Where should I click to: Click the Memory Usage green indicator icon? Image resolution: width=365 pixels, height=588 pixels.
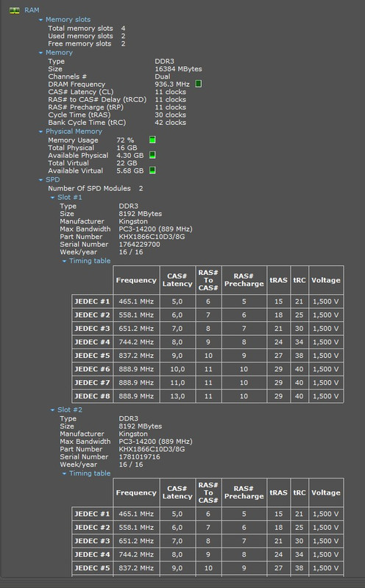[x=152, y=140]
